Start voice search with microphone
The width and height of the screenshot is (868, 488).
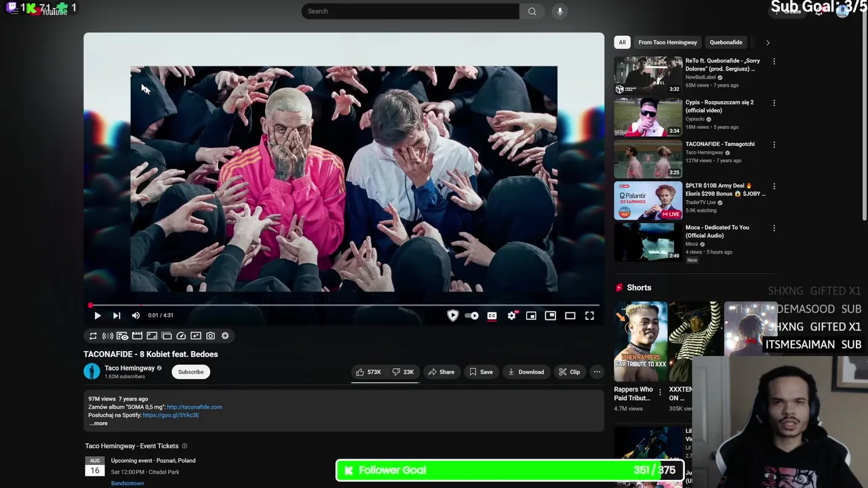tap(559, 11)
